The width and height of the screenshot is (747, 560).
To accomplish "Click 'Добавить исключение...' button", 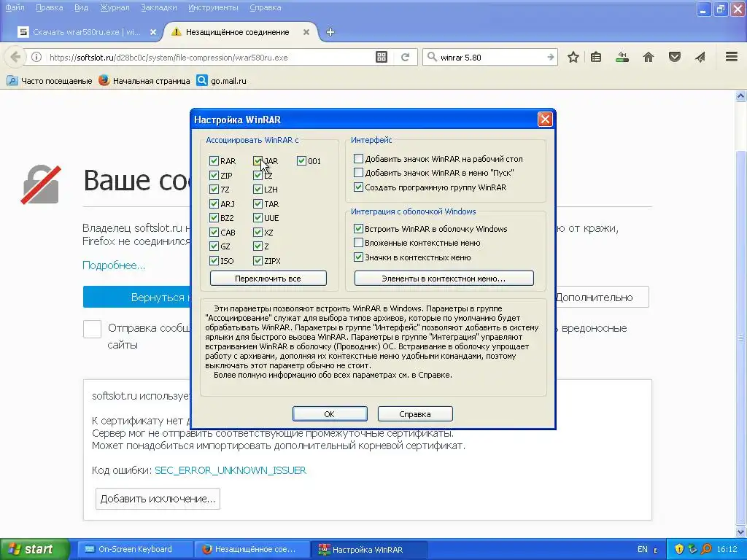I will [158, 499].
